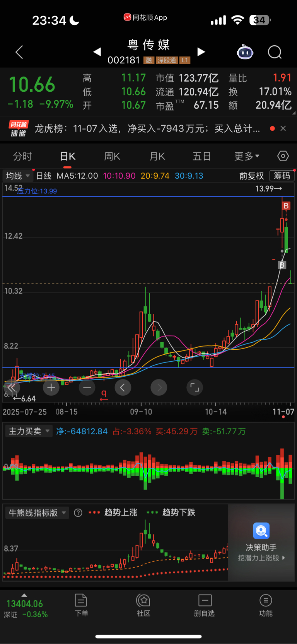Screen dimensions: 297x644
Task: Open the 牛熊线指标版 indicator dropdown
Action: [x=37, y=512]
